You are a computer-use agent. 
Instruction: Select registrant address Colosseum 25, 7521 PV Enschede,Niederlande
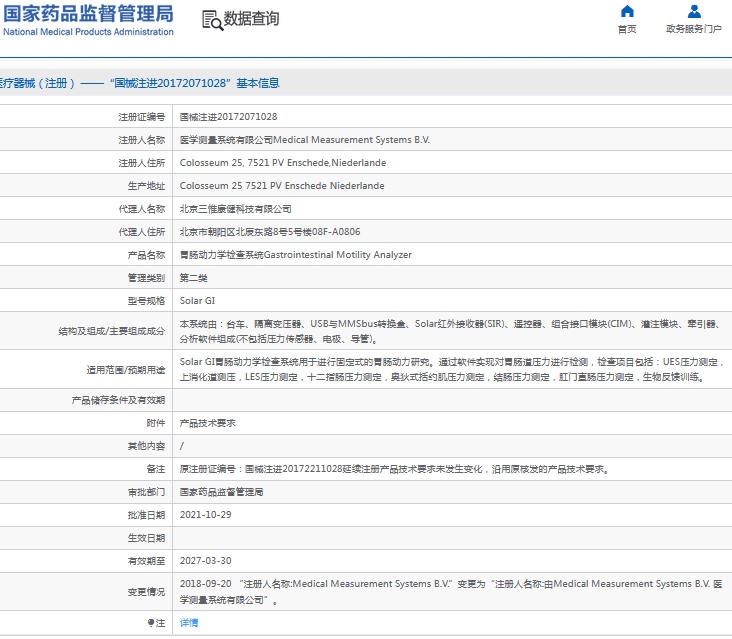(x=283, y=162)
